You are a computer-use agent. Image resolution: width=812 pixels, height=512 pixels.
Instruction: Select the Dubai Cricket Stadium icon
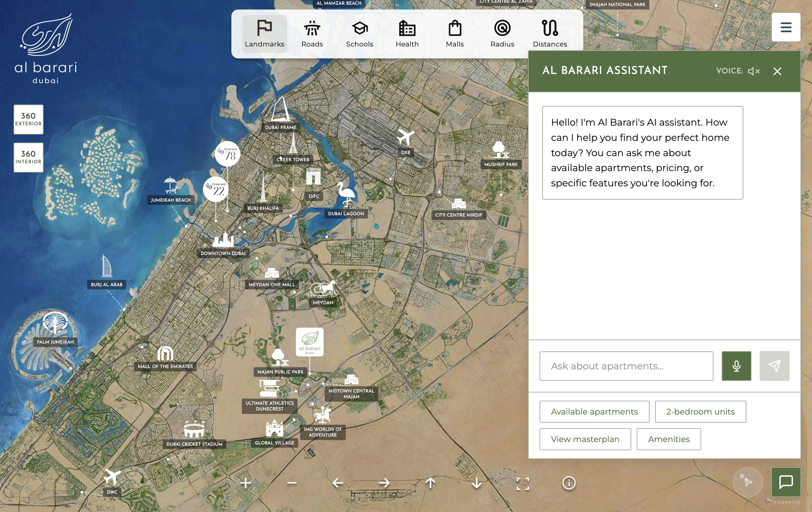click(x=194, y=429)
